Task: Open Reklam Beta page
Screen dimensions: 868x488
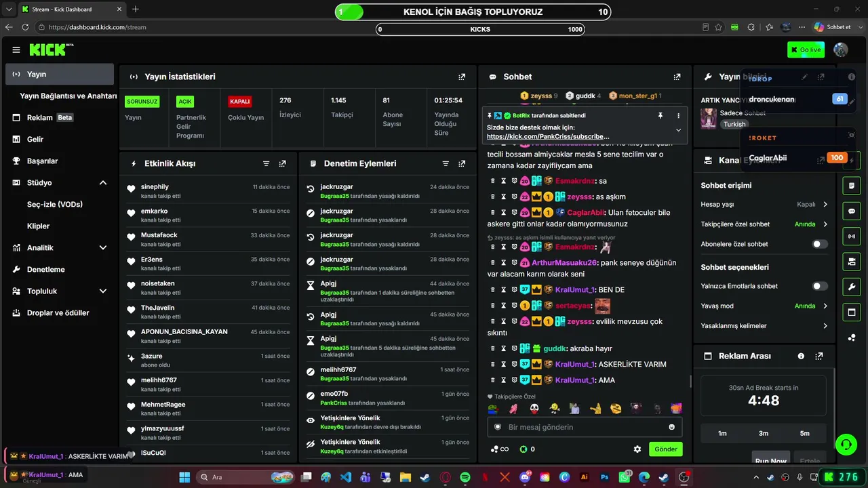Action: [x=60, y=117]
